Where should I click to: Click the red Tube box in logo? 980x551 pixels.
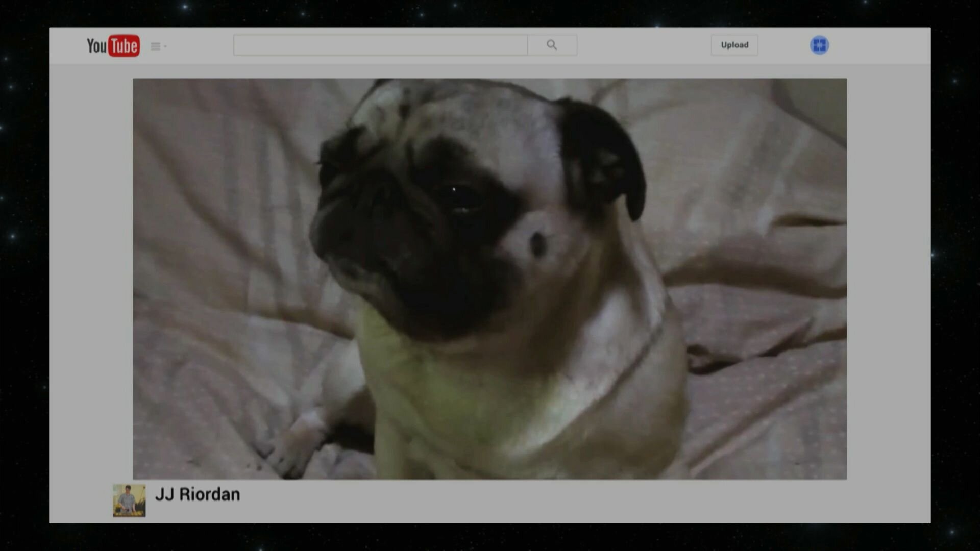pyautogui.click(x=124, y=46)
